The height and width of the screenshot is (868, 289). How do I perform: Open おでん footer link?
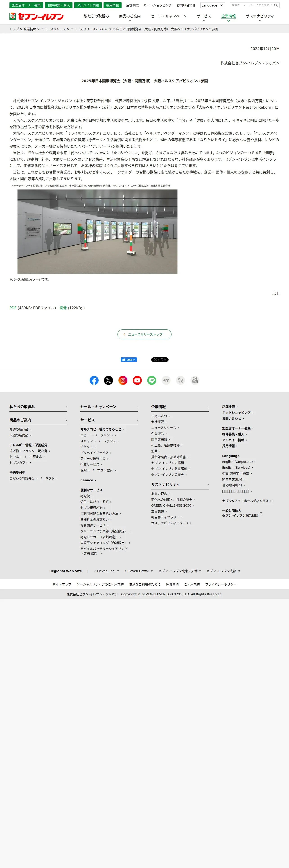16,457
